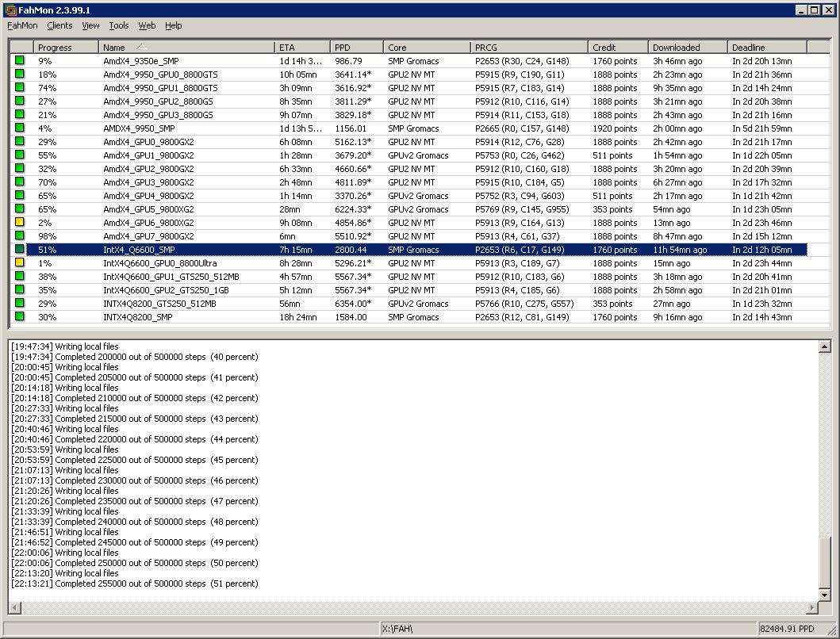The width and height of the screenshot is (840, 639).
Task: Click log line at [19:47:34] Writing local files
Action: (65, 346)
